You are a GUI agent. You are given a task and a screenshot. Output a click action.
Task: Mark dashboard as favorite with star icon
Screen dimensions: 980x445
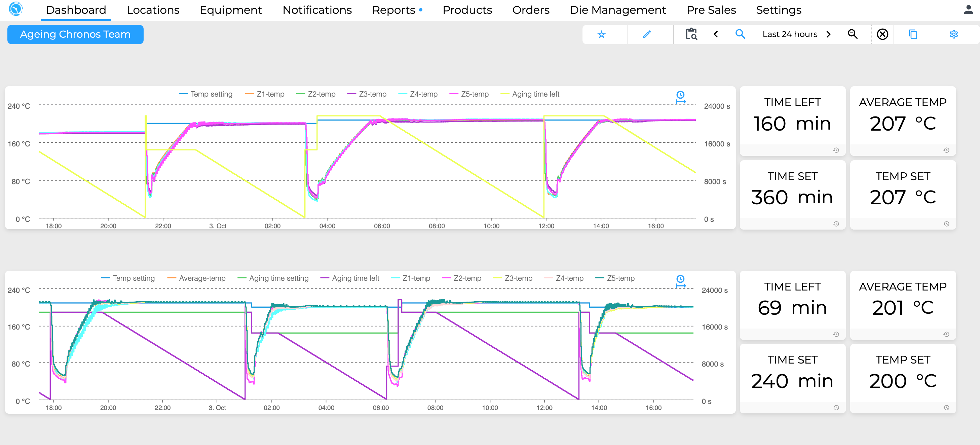coord(601,35)
